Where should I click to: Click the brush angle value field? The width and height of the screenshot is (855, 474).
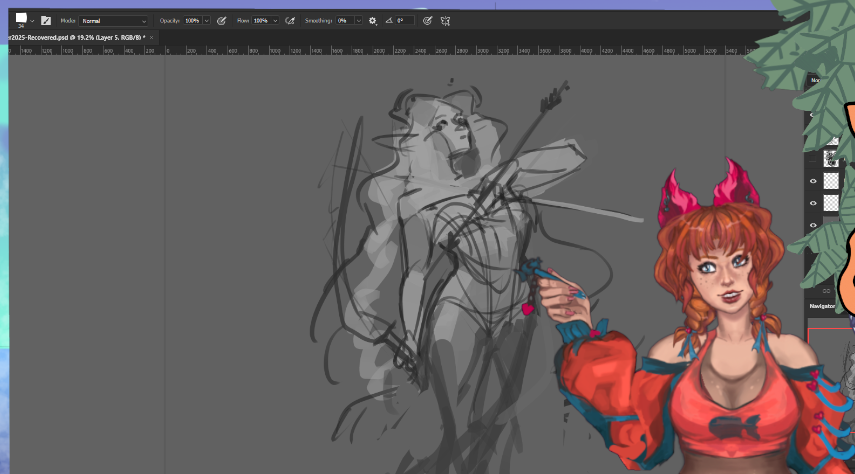click(405, 21)
